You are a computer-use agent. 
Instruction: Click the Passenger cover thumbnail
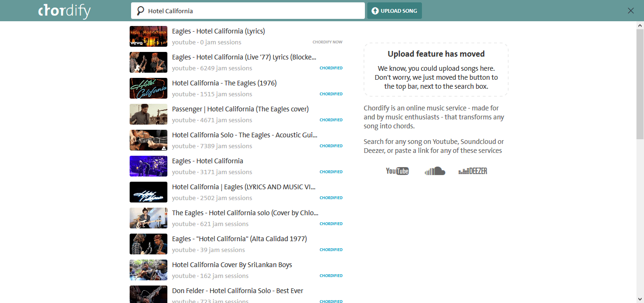(149, 114)
